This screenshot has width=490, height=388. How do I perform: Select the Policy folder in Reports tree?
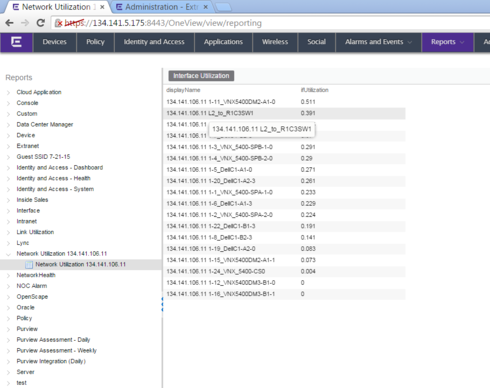click(x=24, y=318)
